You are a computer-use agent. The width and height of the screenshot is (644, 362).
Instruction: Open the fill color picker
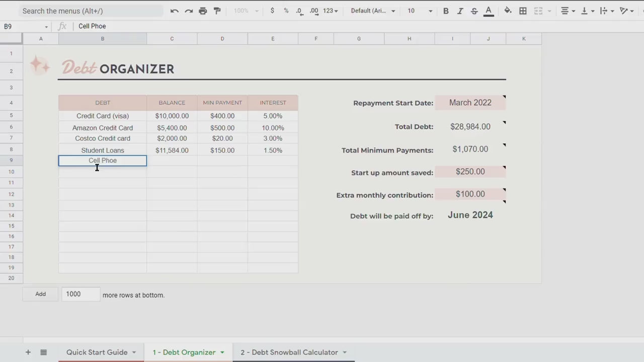click(508, 11)
